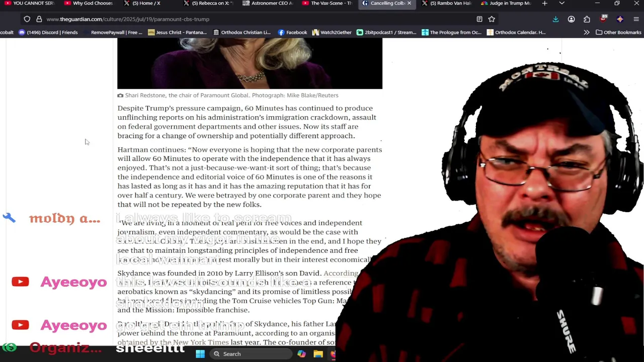Open a new browser tab
This screenshot has height=362, width=644.
544,4
